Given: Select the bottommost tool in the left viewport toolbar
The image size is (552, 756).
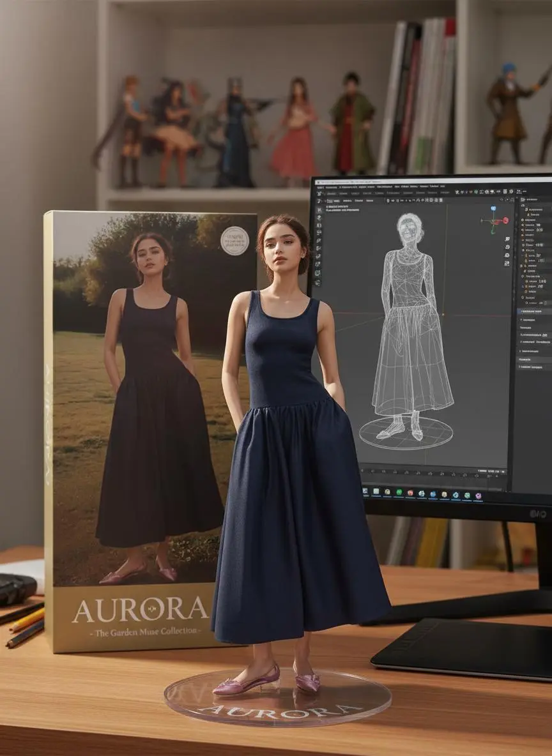Looking at the screenshot, I should click(x=317, y=283).
